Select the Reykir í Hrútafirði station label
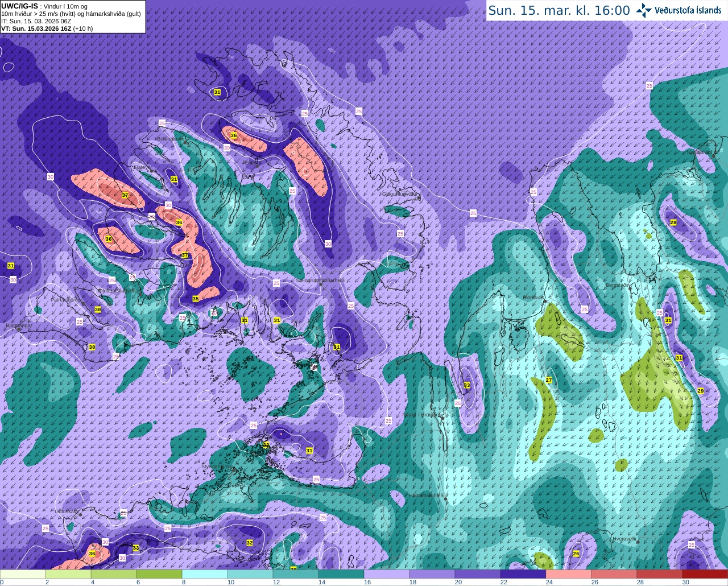The height and width of the screenshot is (586, 728). click(421, 415)
